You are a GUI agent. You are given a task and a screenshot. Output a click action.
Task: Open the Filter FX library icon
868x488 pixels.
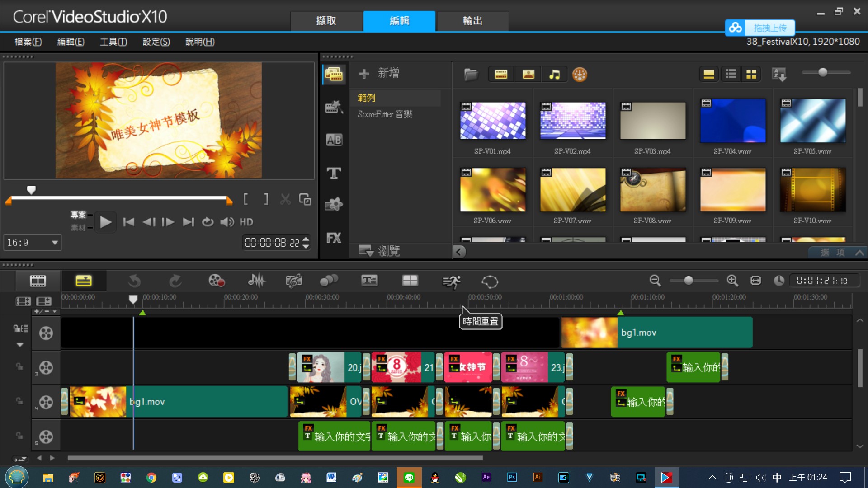tap(334, 238)
